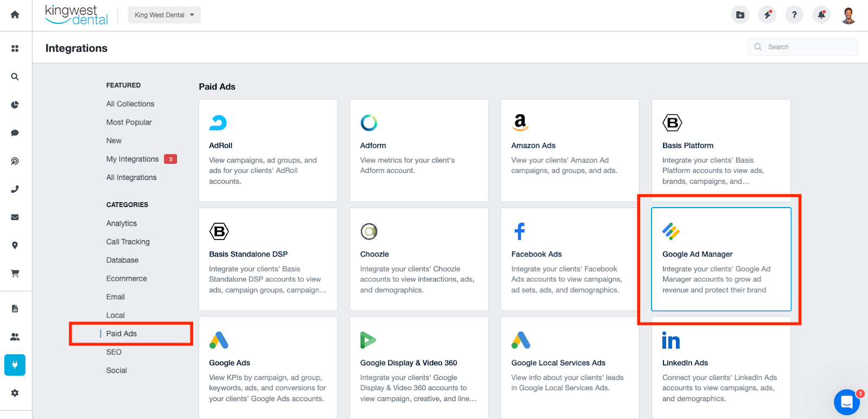The height and width of the screenshot is (419, 868).
Task: Open the live chat bubble widget
Action: click(847, 402)
